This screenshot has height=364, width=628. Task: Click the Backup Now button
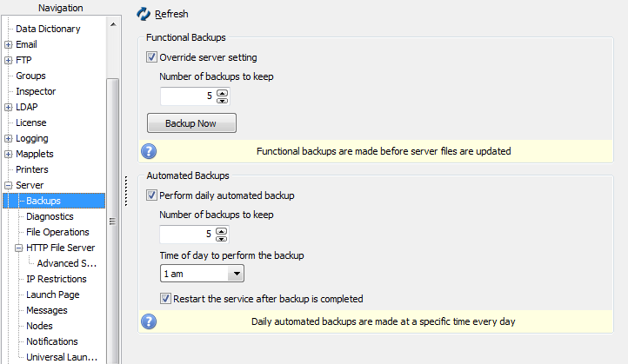[191, 122]
